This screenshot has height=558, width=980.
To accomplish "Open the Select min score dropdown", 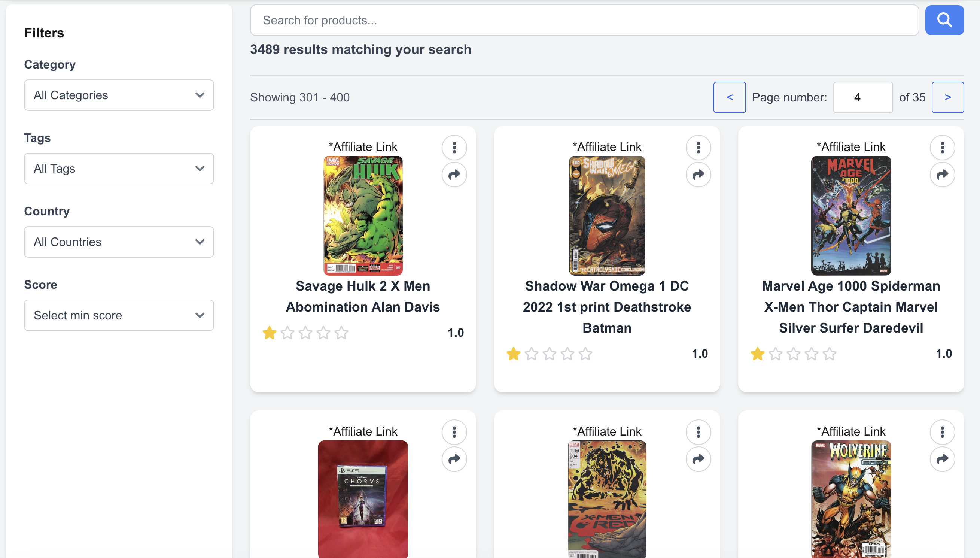I will click(x=119, y=315).
